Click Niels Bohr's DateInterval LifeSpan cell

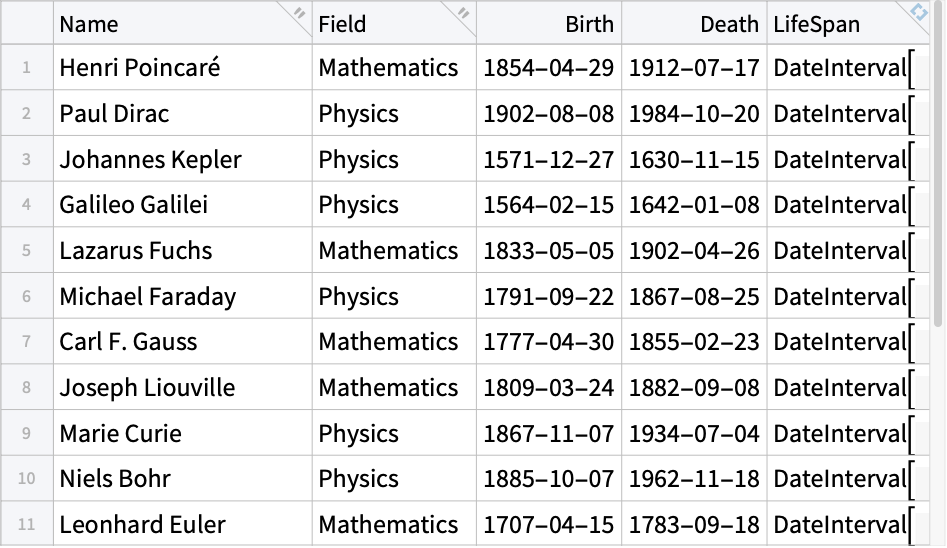tap(848, 479)
